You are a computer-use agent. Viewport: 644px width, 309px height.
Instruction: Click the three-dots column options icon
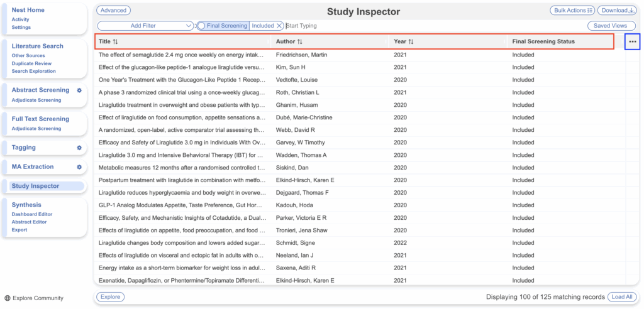632,41
